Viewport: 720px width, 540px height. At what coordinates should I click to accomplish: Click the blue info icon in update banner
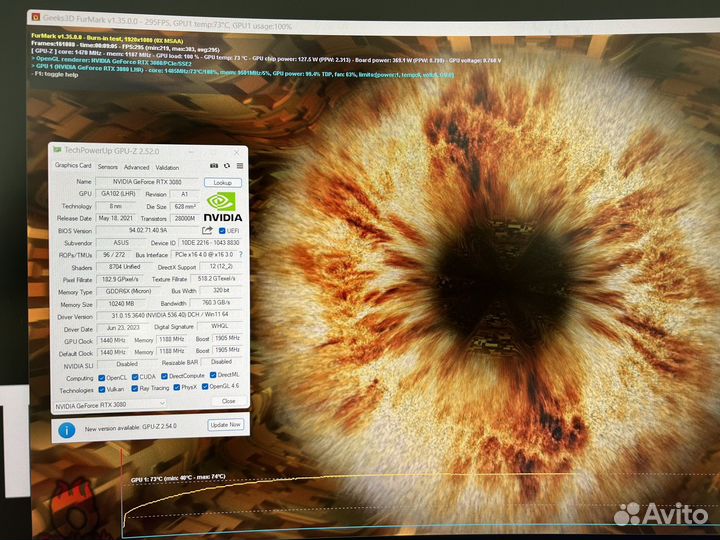coord(67,430)
